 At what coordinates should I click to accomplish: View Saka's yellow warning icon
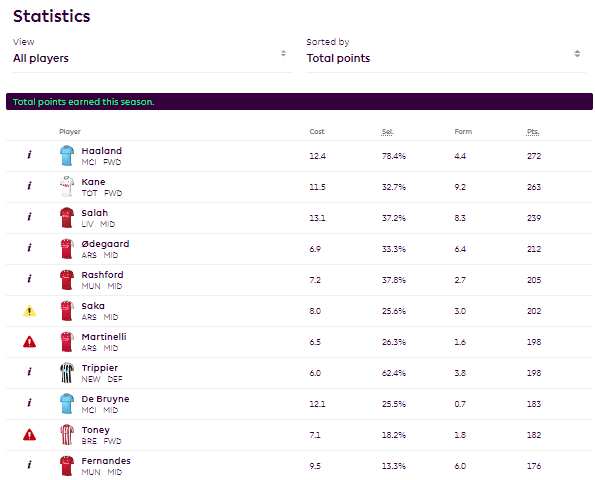click(x=29, y=311)
